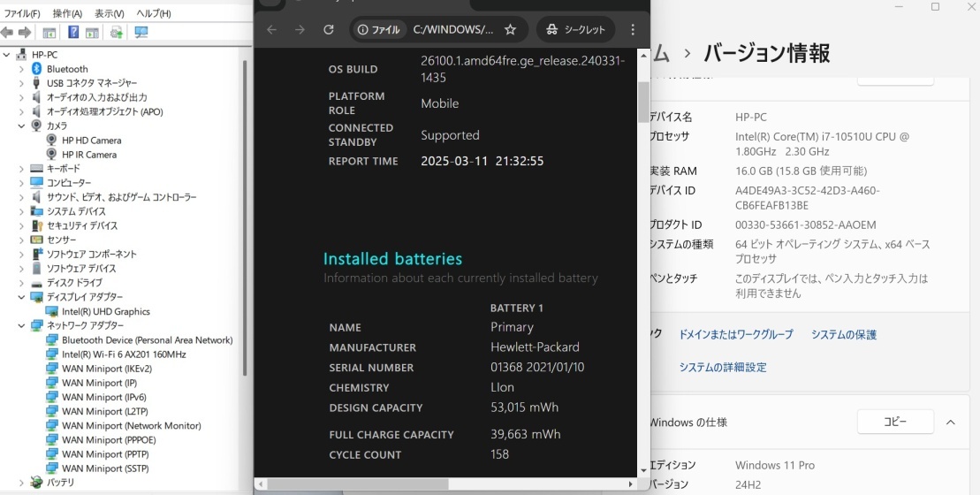Click the browser vertical scrollbar thumb

pyautogui.click(x=643, y=102)
